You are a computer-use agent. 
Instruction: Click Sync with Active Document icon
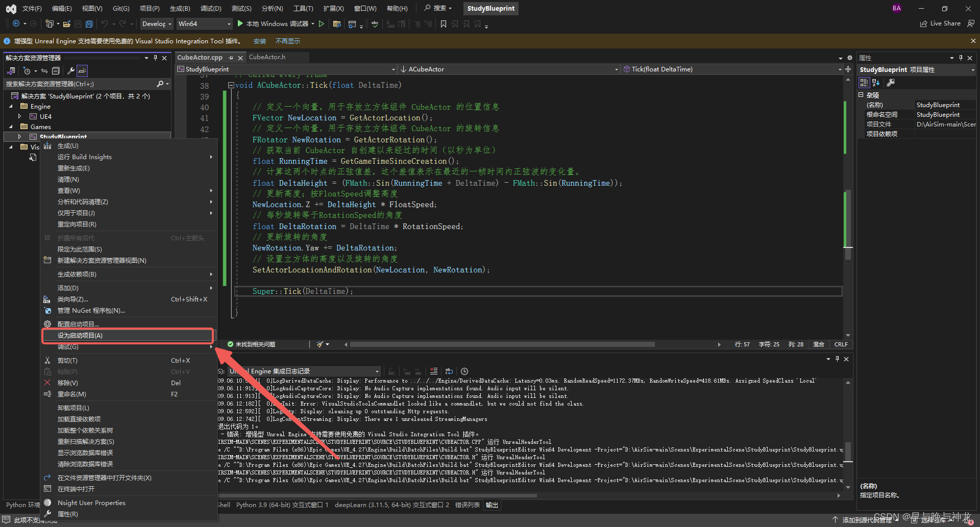click(44, 71)
